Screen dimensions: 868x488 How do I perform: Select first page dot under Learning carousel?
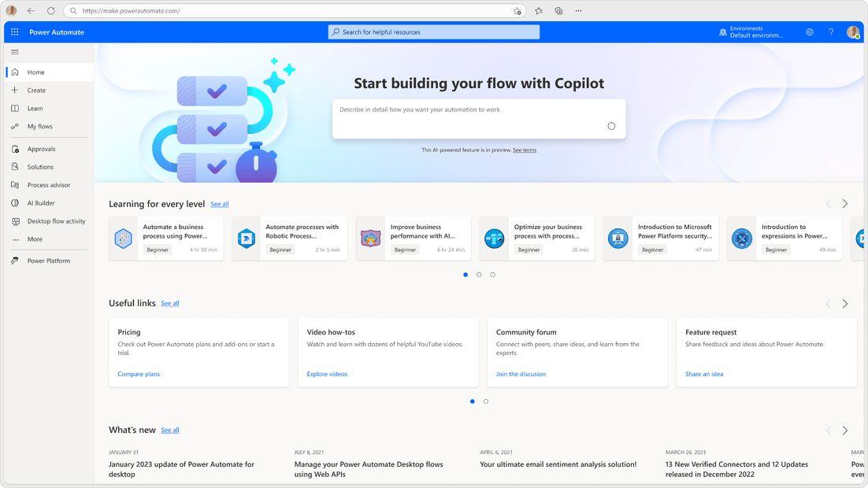(x=466, y=275)
